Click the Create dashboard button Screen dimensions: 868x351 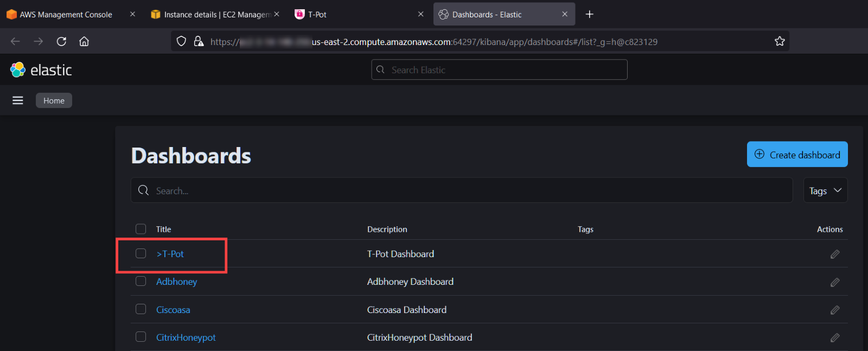point(797,155)
